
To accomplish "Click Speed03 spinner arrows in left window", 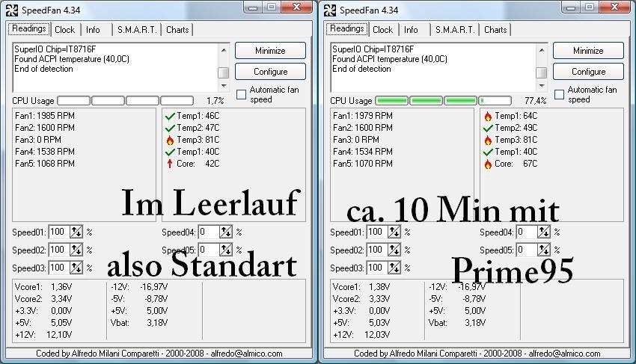I will [x=76, y=268].
